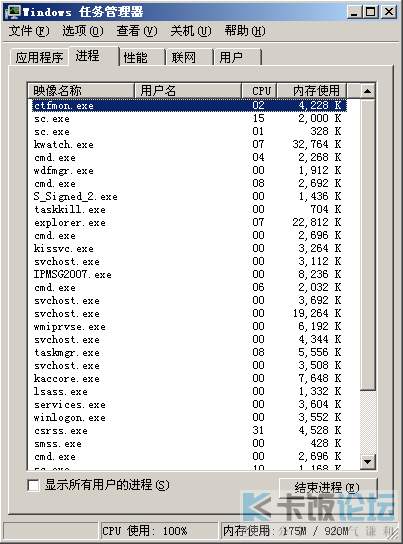This screenshot has width=403, height=544.
Task: Select the kaccore.exe process
Action: coord(189,378)
